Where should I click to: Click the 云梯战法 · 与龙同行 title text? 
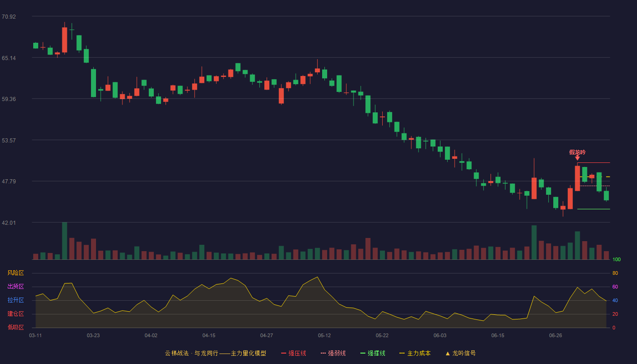[192, 353]
